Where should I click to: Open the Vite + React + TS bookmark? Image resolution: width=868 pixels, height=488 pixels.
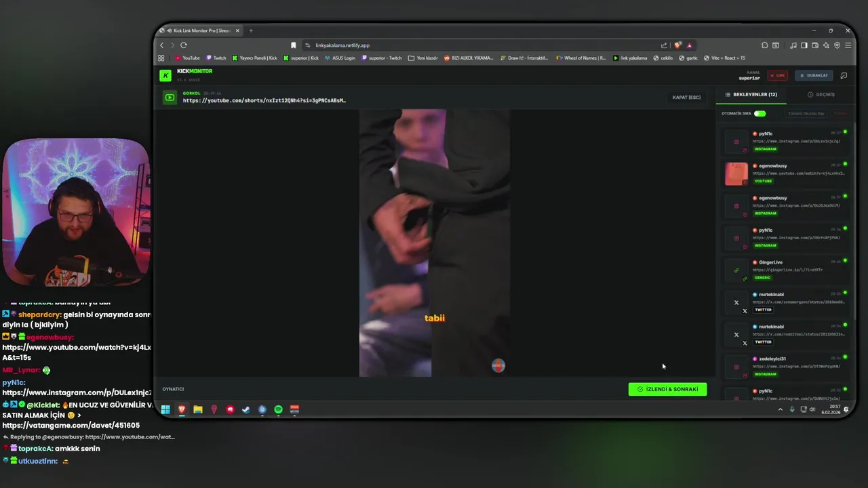point(724,58)
